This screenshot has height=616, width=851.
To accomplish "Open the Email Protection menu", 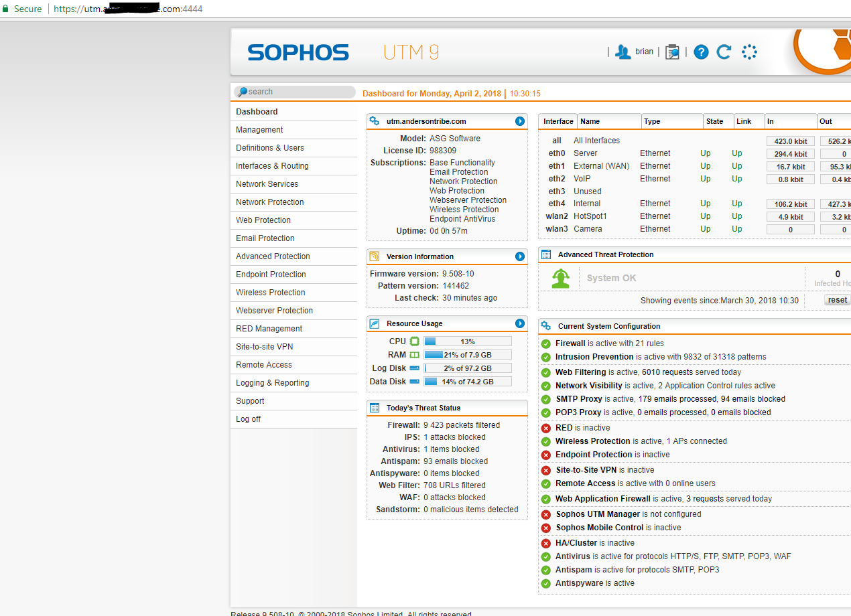I will 293,238.
